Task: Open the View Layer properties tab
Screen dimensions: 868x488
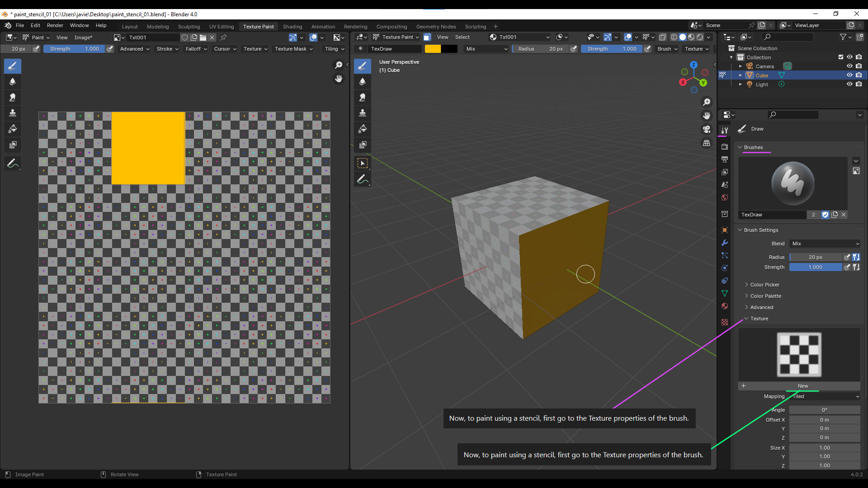Action: tap(725, 172)
